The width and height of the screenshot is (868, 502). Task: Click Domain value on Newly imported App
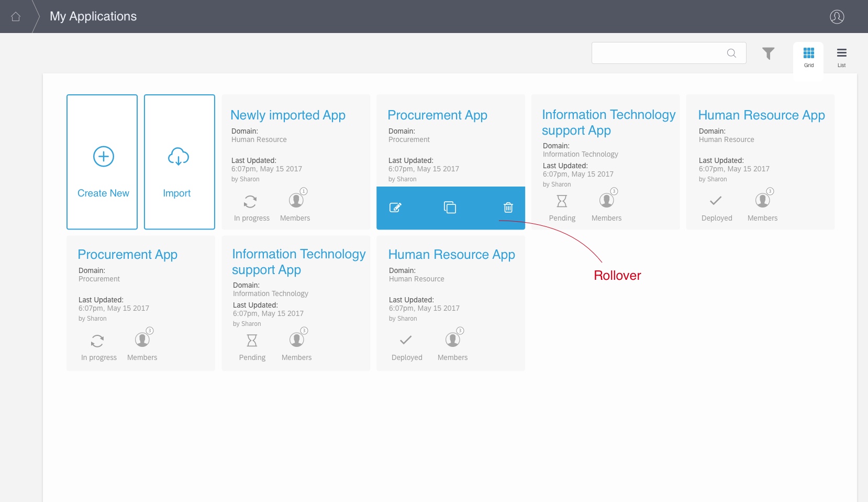259,140
